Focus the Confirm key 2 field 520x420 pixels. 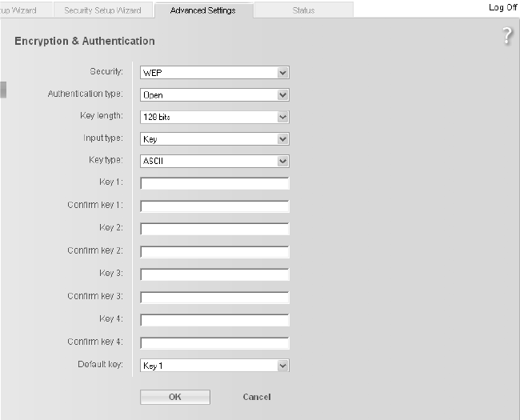tap(214, 251)
